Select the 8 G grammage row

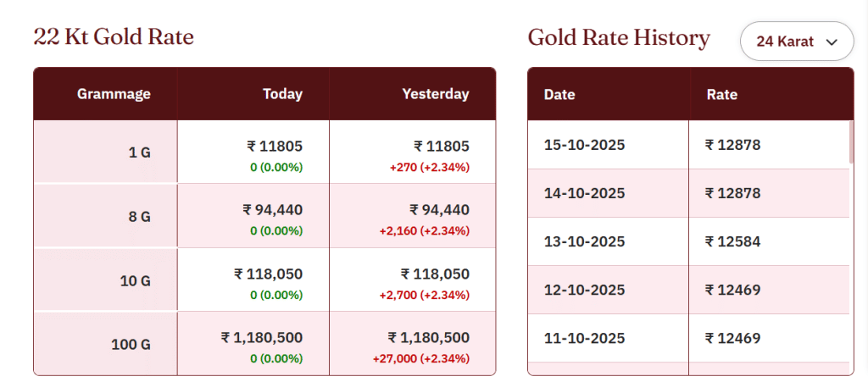[139, 216]
